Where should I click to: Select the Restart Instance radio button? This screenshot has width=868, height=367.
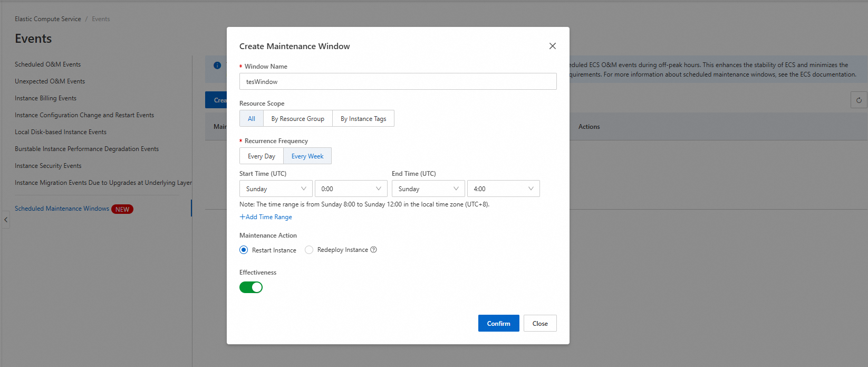[x=244, y=250]
